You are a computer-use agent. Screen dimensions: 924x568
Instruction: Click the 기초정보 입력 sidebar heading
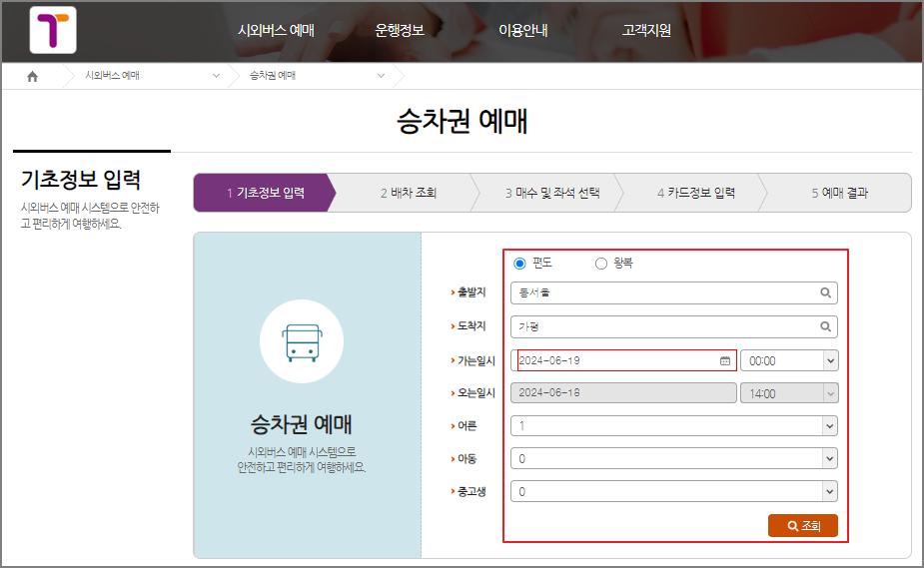click(81, 180)
